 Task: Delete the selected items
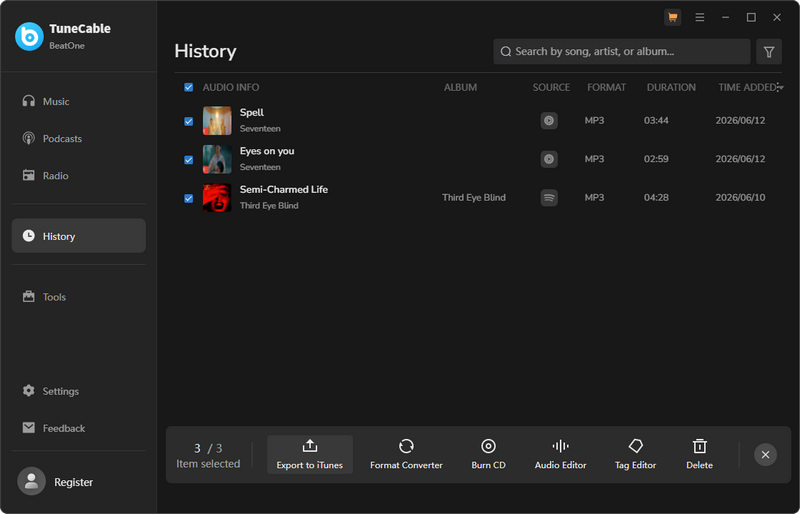click(699, 454)
